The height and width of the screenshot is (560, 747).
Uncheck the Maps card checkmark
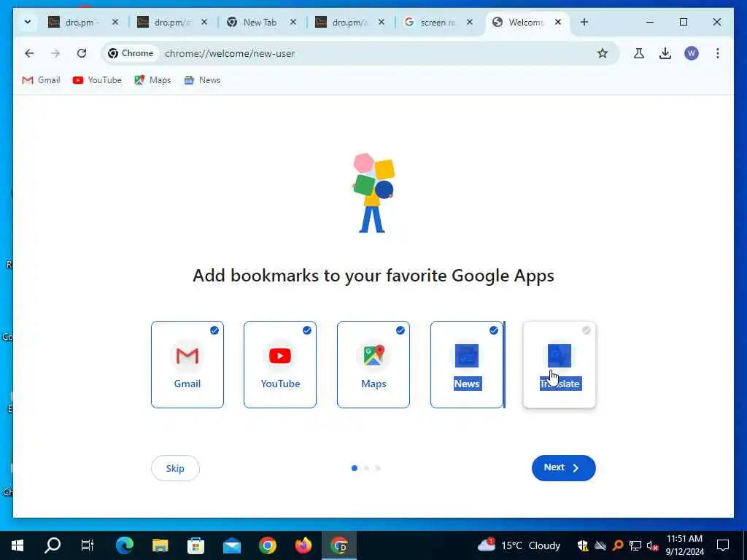click(400, 330)
